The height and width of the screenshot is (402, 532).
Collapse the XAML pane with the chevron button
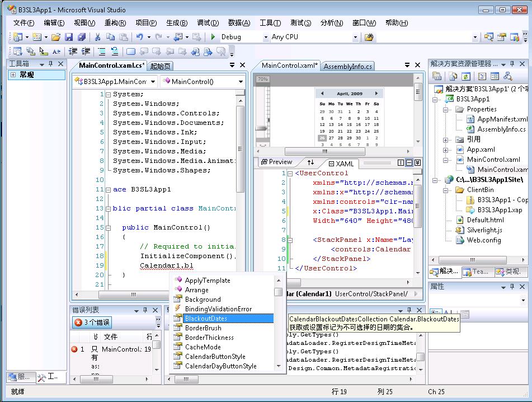point(418,162)
